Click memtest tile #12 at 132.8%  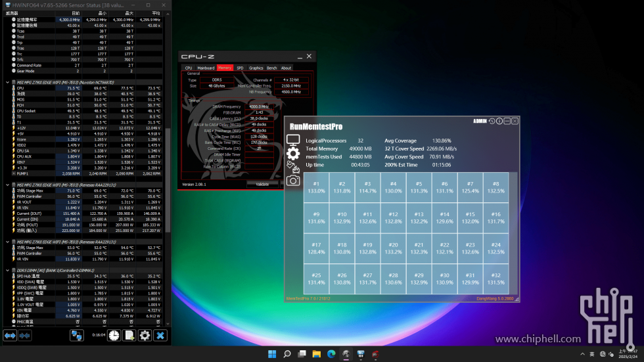click(x=393, y=218)
